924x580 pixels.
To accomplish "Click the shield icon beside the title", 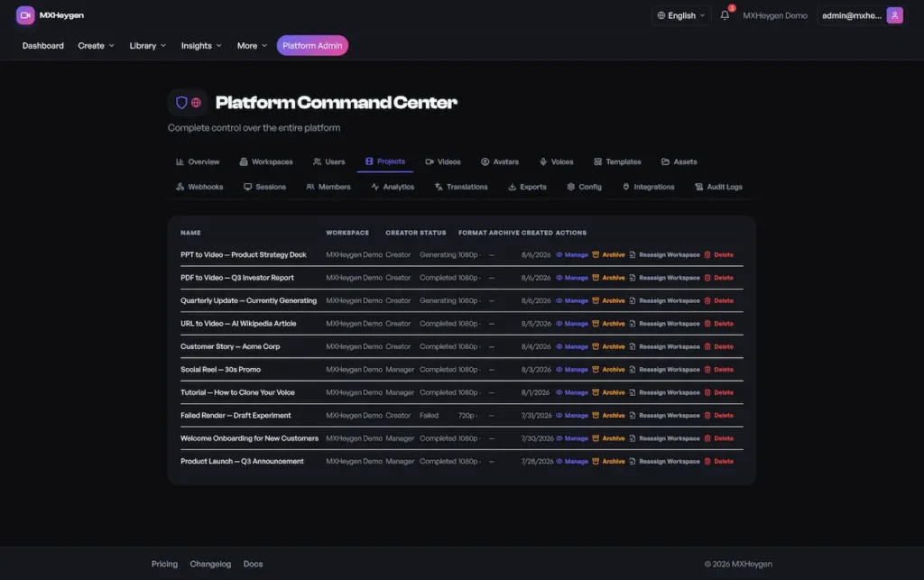I will 181,103.
